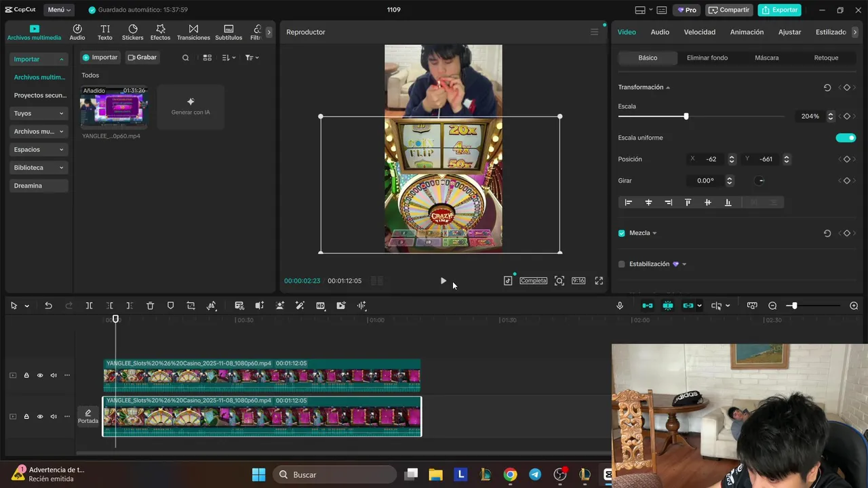Open the Menú dropdown

point(60,10)
